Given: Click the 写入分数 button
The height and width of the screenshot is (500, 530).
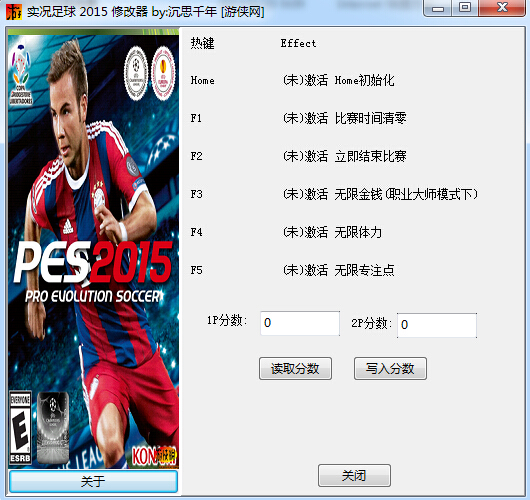Looking at the screenshot, I should tap(390, 368).
